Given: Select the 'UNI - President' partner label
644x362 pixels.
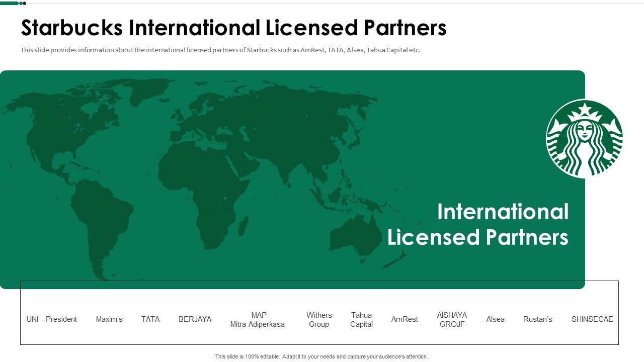Looking at the screenshot, I should coord(52,319).
